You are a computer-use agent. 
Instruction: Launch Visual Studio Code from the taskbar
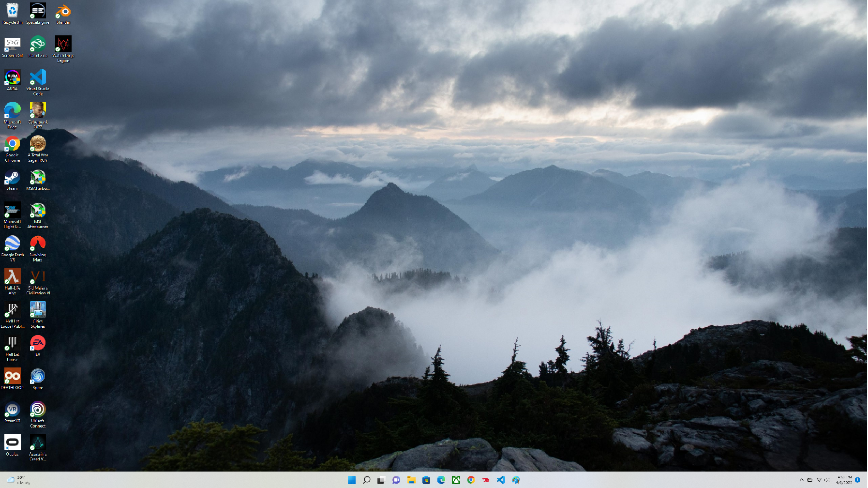(x=501, y=480)
